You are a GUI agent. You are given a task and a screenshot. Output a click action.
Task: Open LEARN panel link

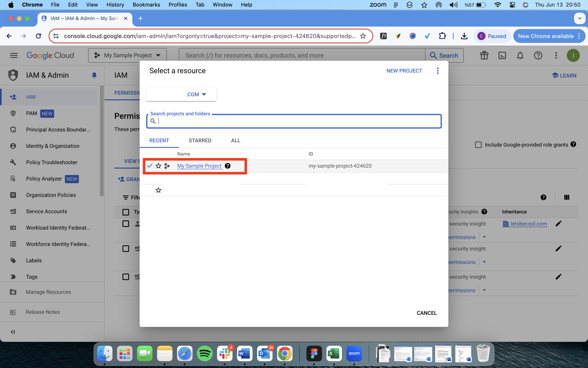coord(564,75)
